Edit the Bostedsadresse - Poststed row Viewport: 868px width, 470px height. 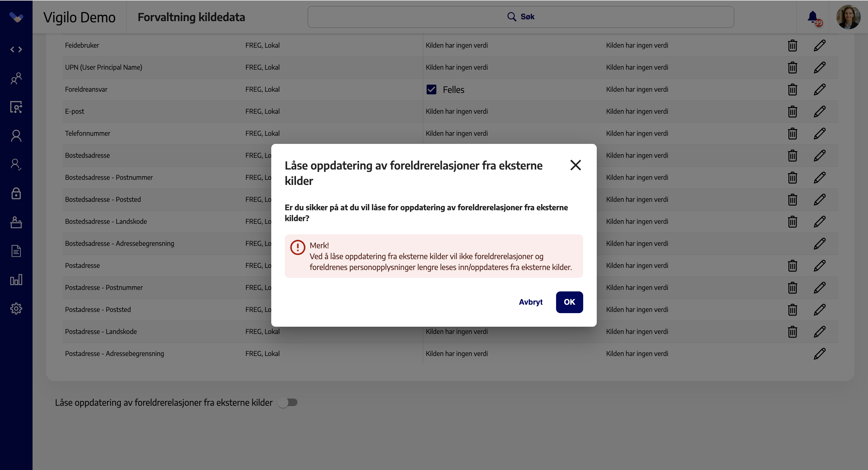pos(819,200)
